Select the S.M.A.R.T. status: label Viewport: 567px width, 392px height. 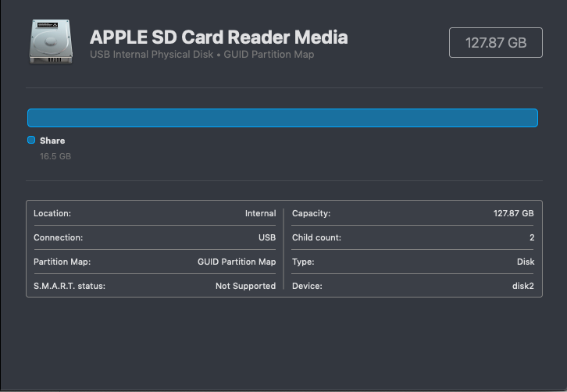tap(70, 286)
